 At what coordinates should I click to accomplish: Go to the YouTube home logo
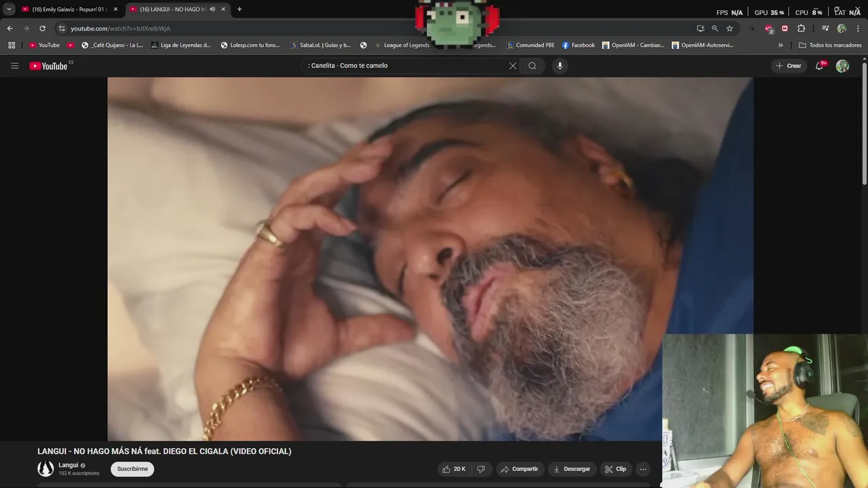[x=48, y=66]
